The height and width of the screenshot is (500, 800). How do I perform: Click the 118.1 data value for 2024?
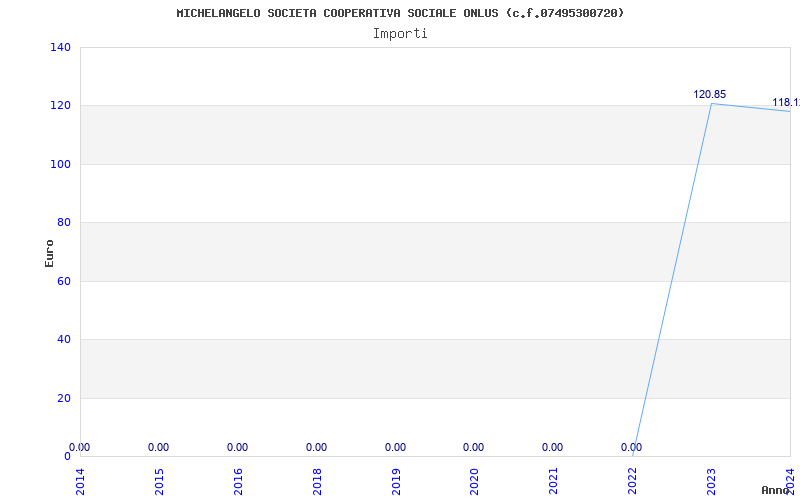click(x=786, y=103)
